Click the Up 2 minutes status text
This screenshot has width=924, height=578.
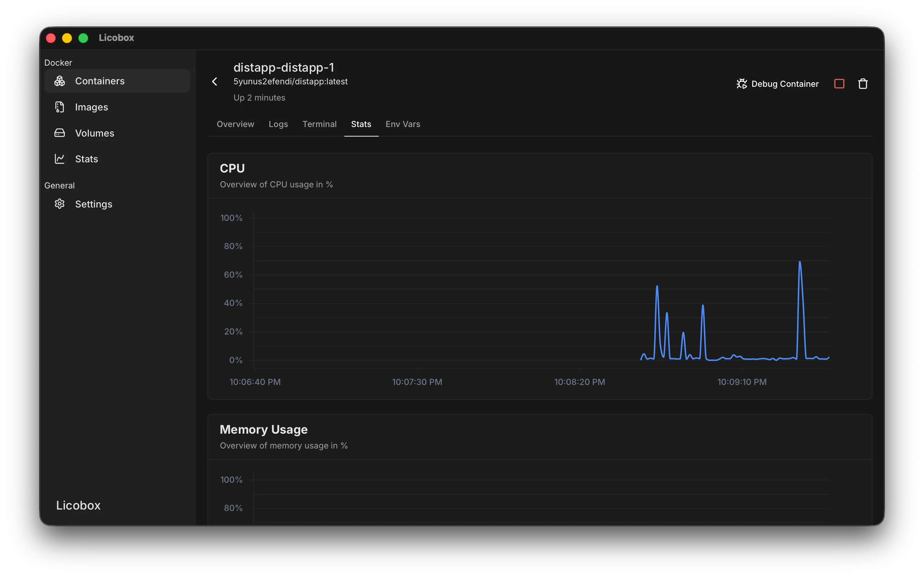[259, 97]
